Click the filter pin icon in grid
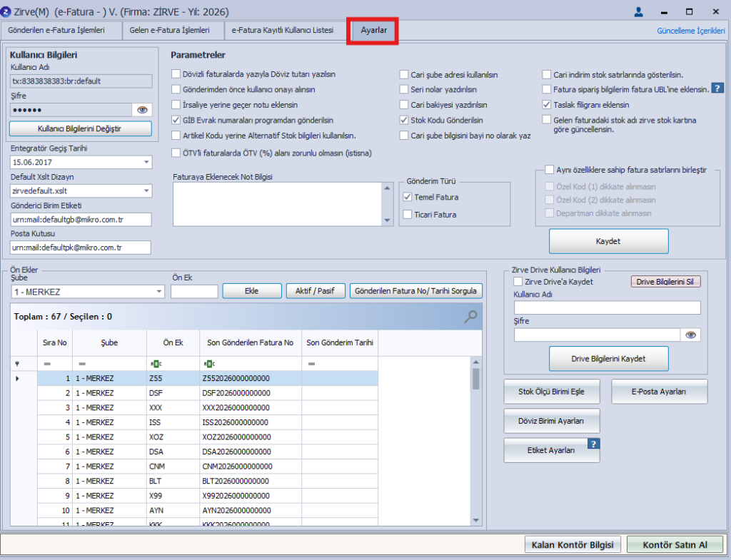The width and height of the screenshot is (731, 560). pyautogui.click(x=17, y=364)
